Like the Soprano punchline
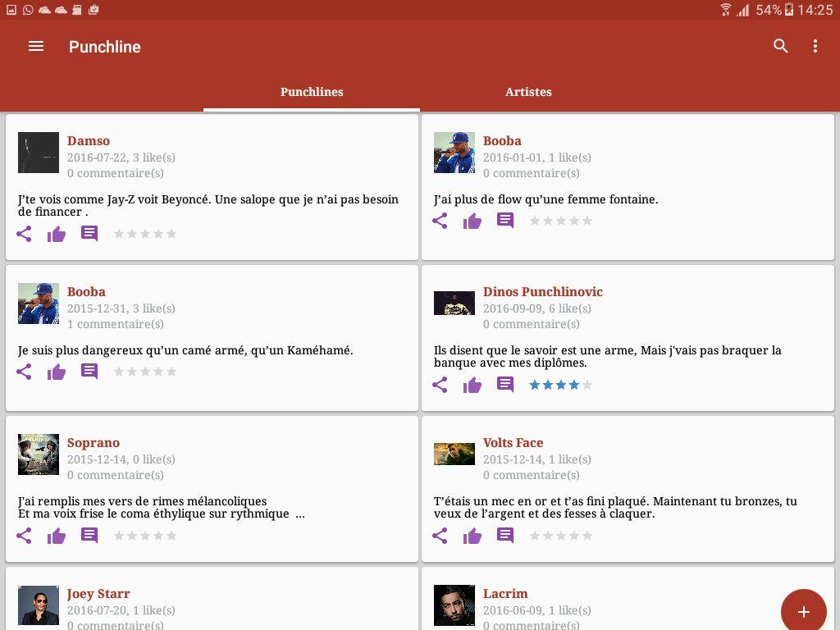Viewport: 840px width, 630px height. tap(57, 536)
